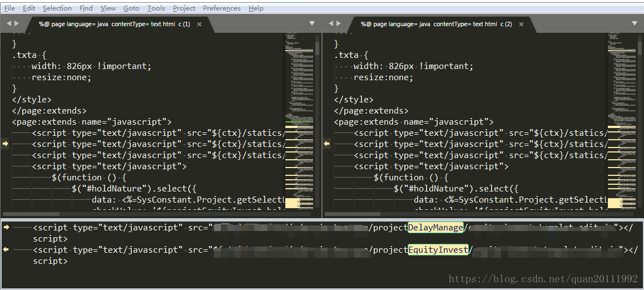Click script tag without src in right pane
The width and height of the screenshot is (644, 290).
tap(431, 166)
